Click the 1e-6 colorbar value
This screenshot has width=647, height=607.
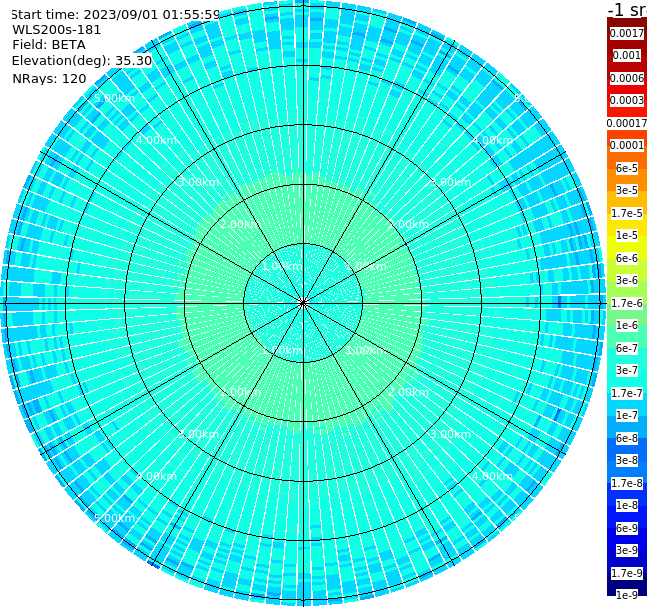[x=627, y=325]
